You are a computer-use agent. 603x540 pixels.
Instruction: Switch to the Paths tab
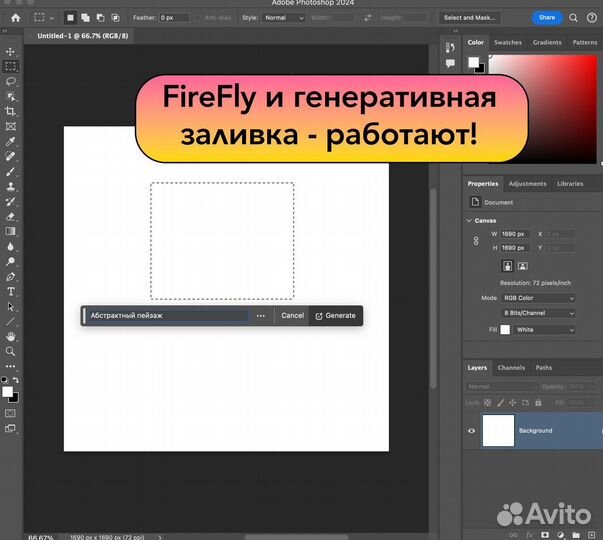543,368
